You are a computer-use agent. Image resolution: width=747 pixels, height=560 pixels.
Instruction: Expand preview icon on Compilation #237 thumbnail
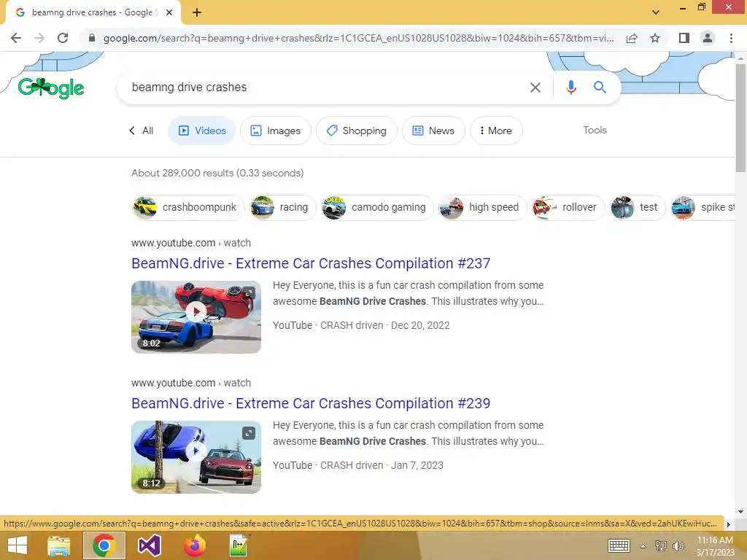[x=249, y=292]
